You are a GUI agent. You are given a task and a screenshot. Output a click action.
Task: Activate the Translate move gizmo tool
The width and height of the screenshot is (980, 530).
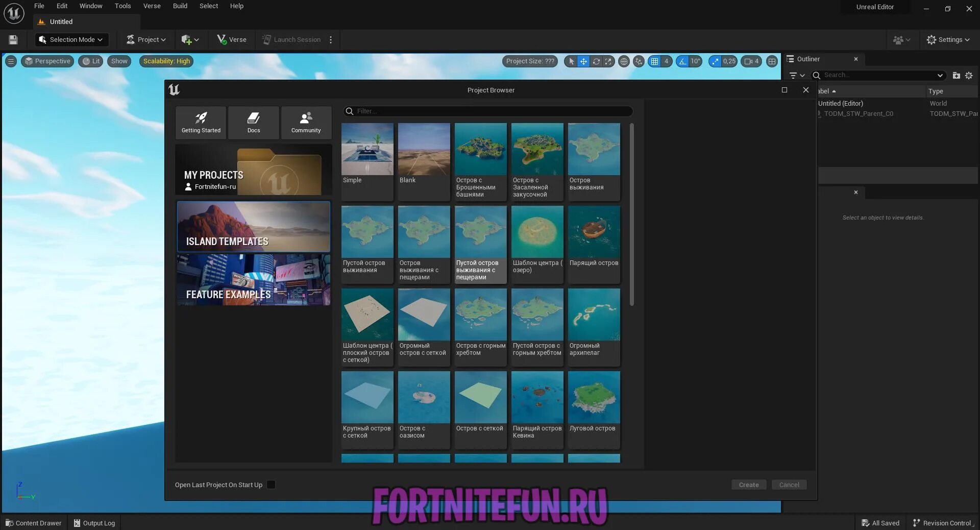coord(583,61)
